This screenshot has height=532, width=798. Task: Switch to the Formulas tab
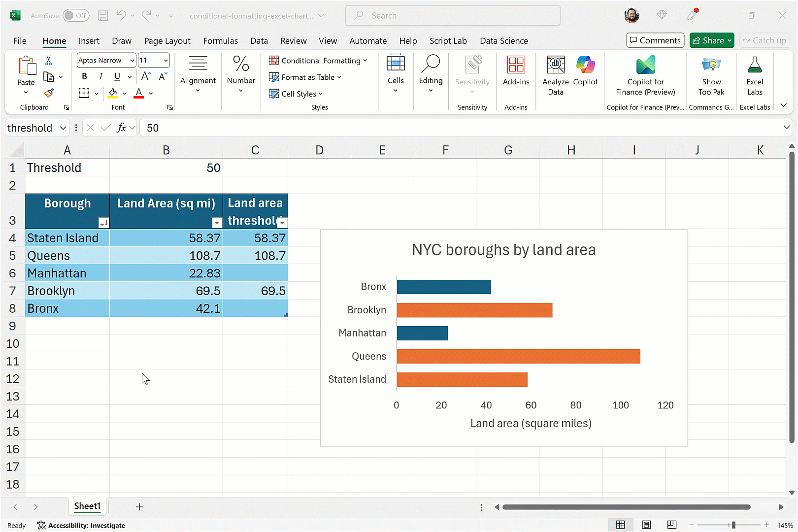tap(220, 41)
